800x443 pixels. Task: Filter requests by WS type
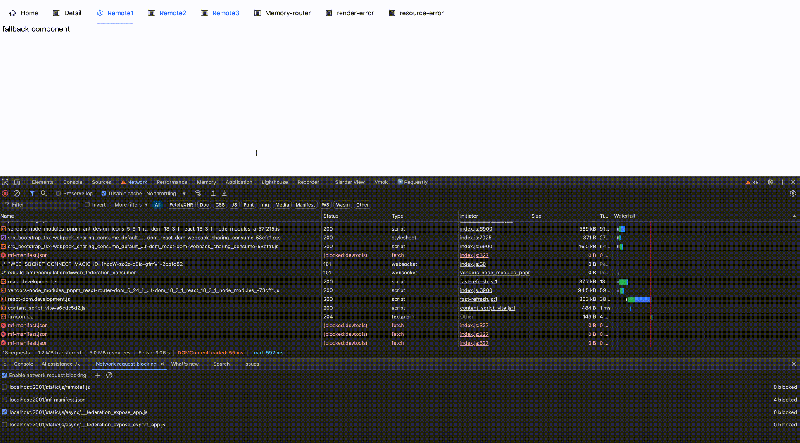coord(326,205)
